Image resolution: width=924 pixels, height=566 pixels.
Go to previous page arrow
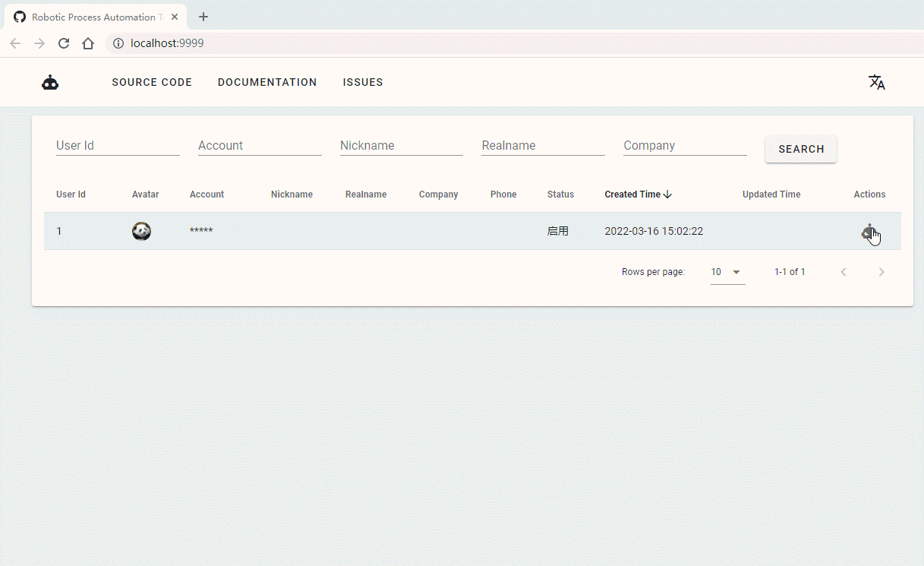click(844, 272)
